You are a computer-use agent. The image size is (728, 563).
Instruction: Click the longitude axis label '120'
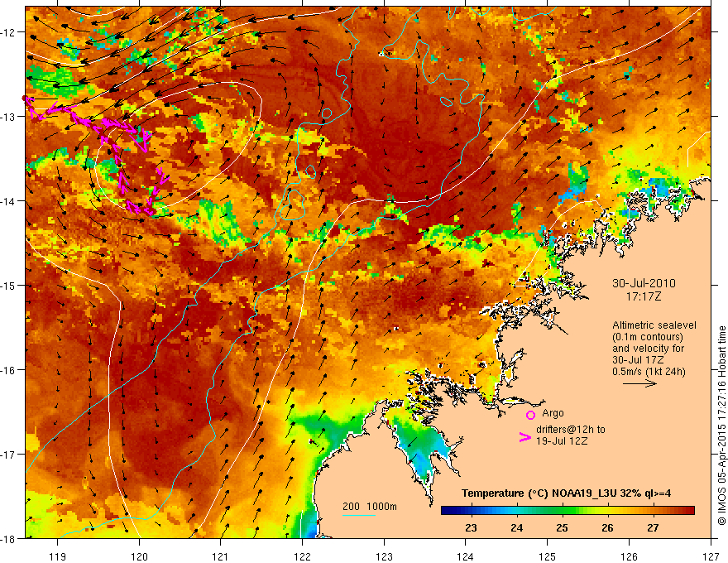(139, 556)
